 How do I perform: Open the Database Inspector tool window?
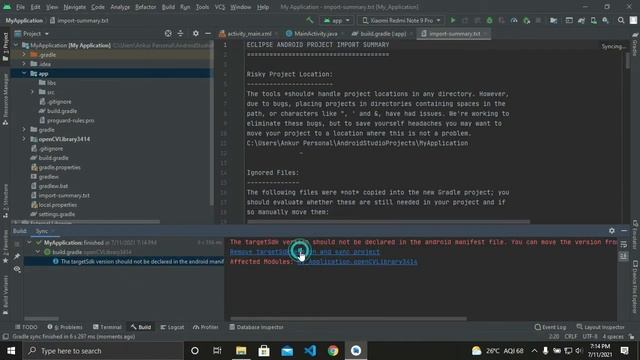point(256,327)
